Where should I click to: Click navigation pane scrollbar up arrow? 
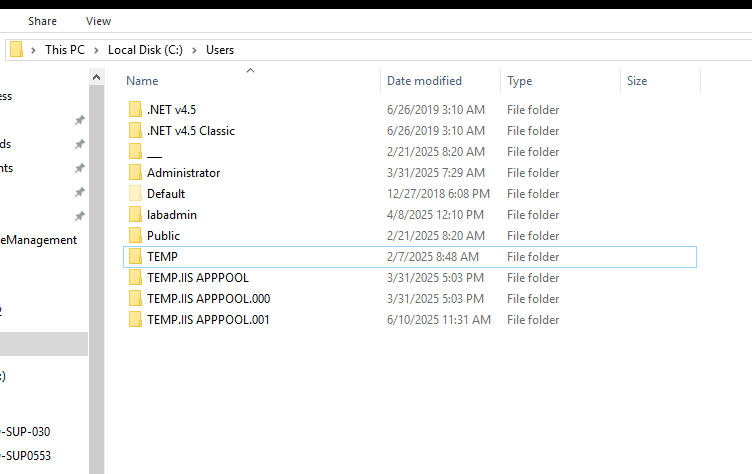click(x=96, y=77)
